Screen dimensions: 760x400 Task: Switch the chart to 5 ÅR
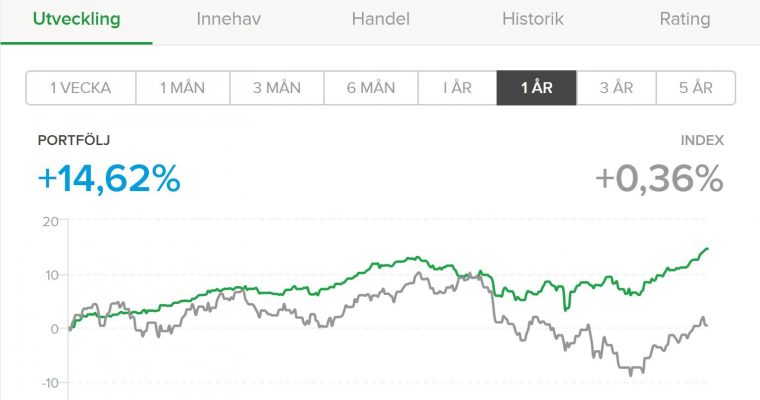click(696, 88)
